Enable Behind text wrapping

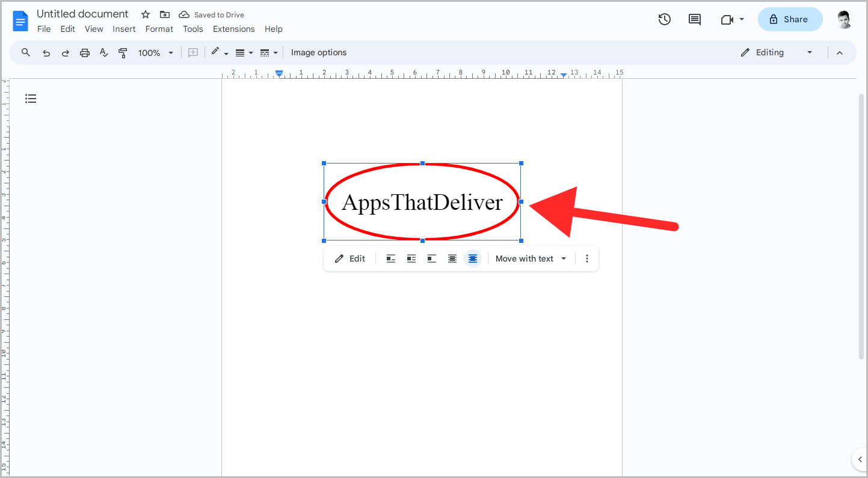click(x=452, y=258)
